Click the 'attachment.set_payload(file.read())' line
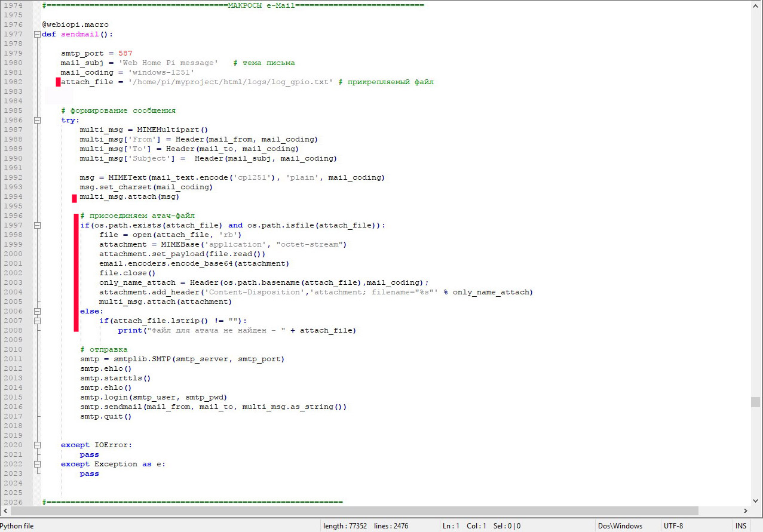This screenshot has height=532, width=763. click(x=182, y=254)
